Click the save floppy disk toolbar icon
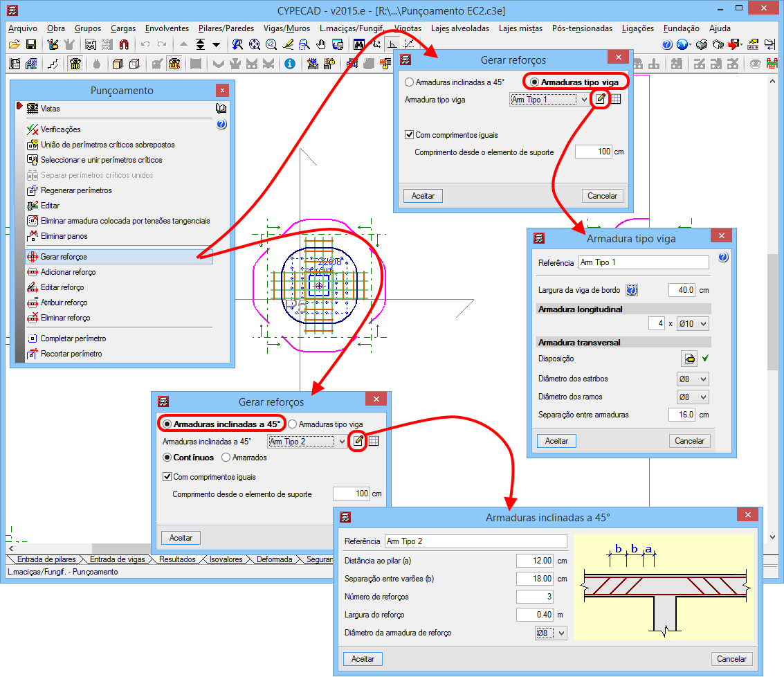 point(31,44)
